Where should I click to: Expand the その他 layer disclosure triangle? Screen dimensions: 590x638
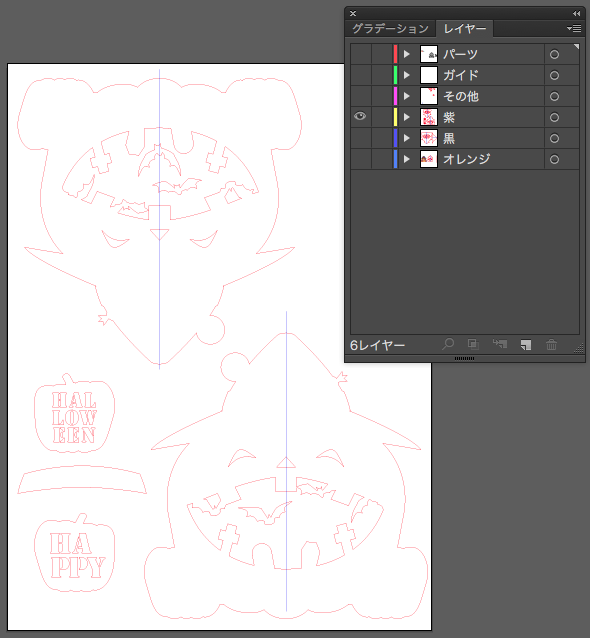point(406,96)
